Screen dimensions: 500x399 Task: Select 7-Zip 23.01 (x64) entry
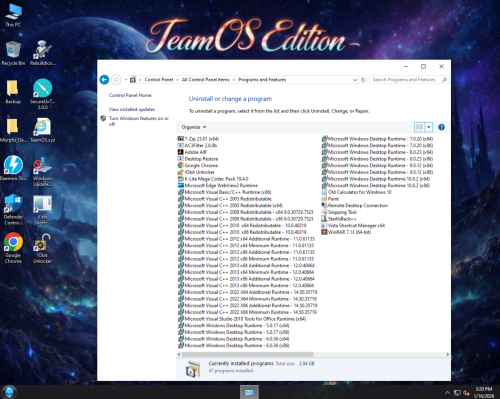(x=198, y=139)
